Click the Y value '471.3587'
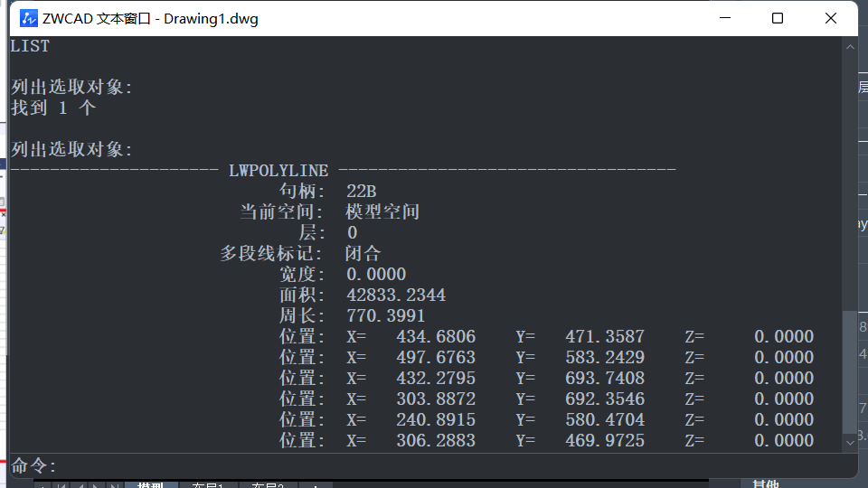 point(605,336)
